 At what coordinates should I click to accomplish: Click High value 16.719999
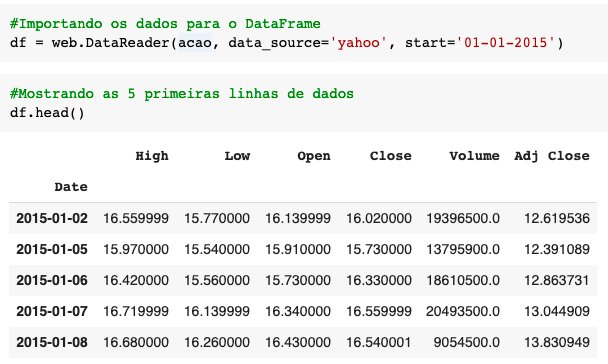pos(136,311)
